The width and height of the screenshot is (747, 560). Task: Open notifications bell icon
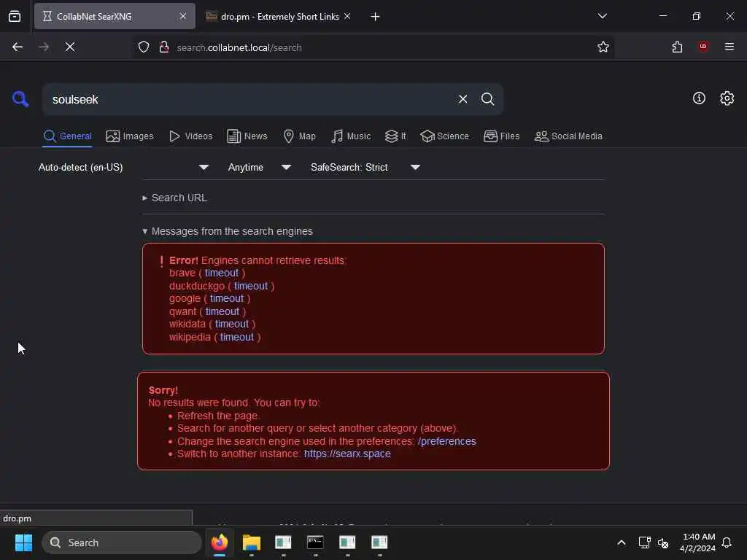click(727, 542)
